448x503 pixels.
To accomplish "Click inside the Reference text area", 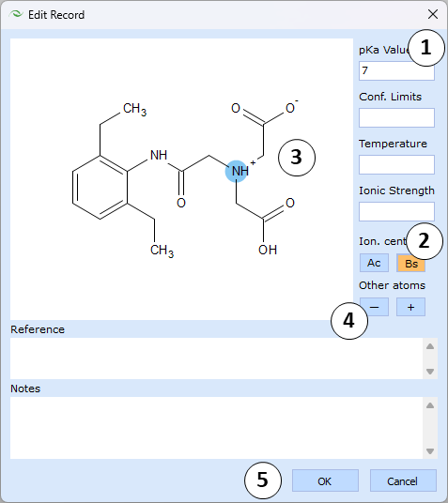I will coord(216,358).
